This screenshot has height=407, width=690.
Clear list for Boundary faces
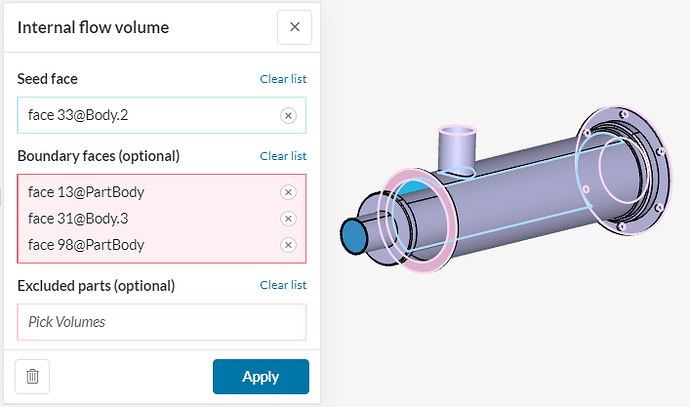pyautogui.click(x=283, y=156)
